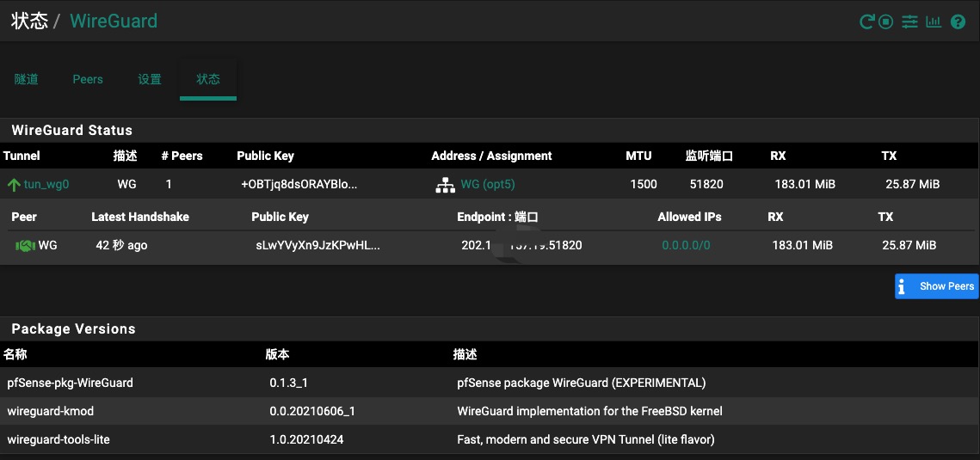Switch to the 隧道 tab
Image resolution: width=980 pixels, height=460 pixels.
pos(27,79)
